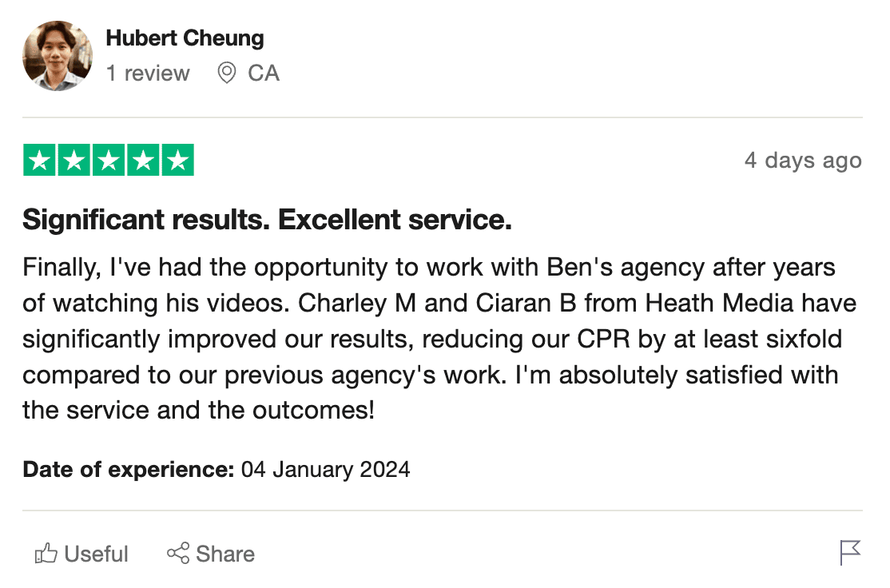This screenshot has height=588, width=890.
Task: Click the "4 days ago" timestamp
Action: pos(803,161)
